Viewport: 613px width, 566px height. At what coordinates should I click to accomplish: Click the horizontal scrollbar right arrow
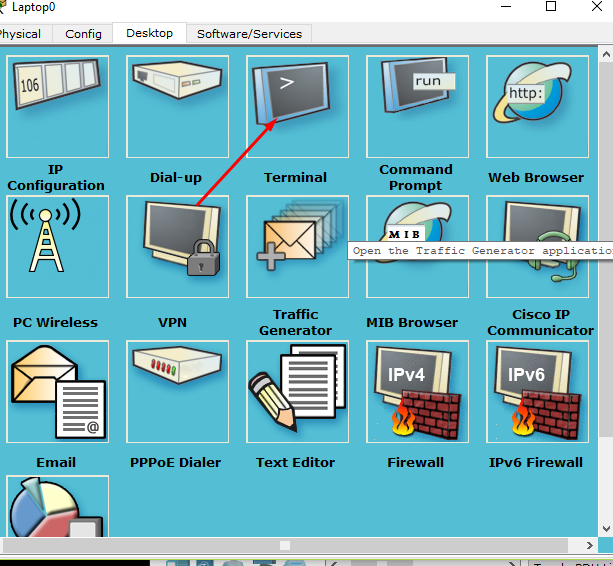coord(590,545)
